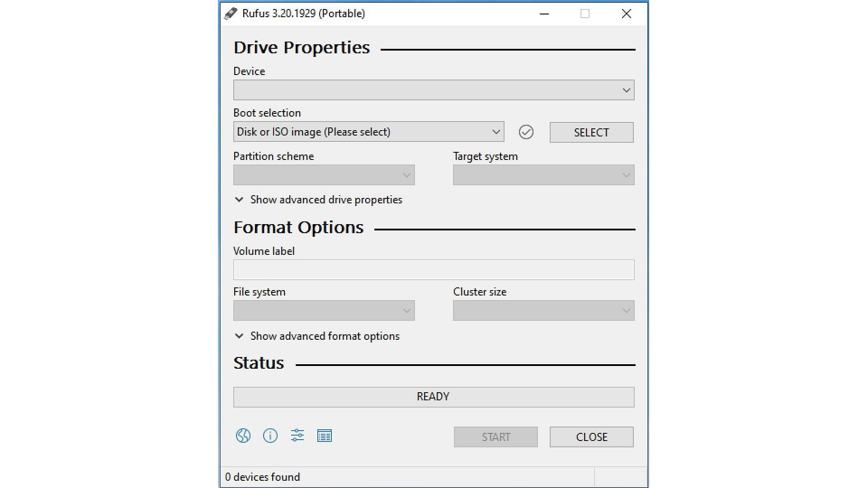The width and height of the screenshot is (868, 488).
Task: Click the START button
Action: click(x=496, y=437)
